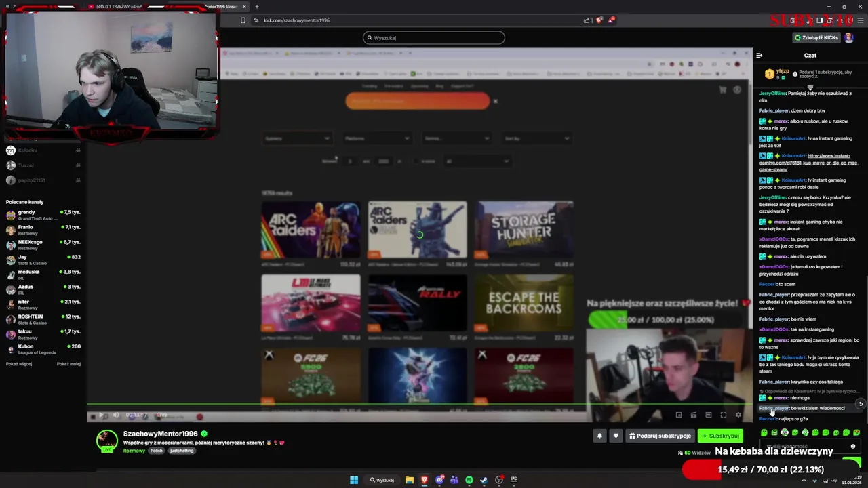The height and width of the screenshot is (488, 868).
Task: Open recommended channel Kubon
Action: pyautogui.click(x=43, y=349)
